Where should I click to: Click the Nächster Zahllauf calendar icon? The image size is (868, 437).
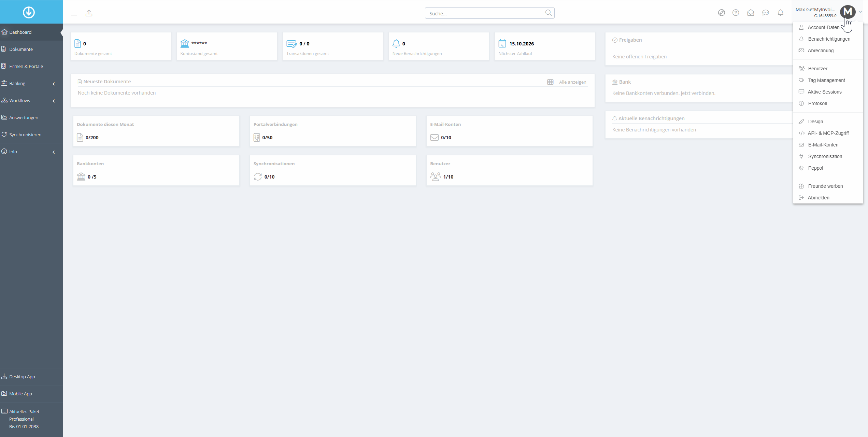pyautogui.click(x=502, y=43)
